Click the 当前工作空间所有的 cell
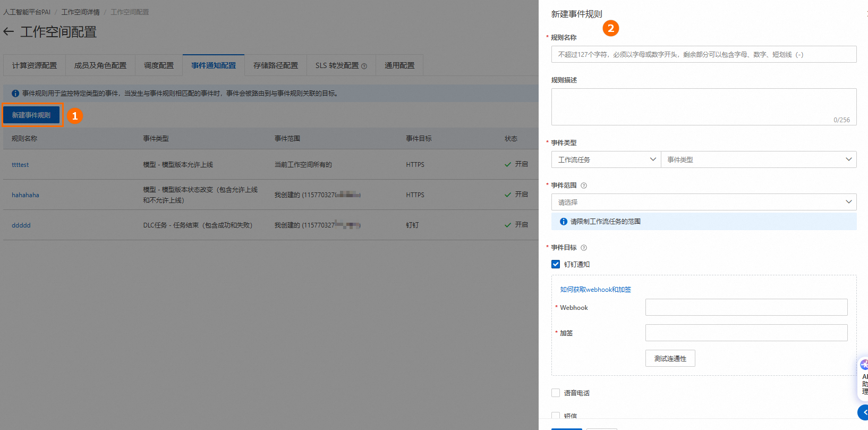The image size is (868, 430). (x=303, y=165)
